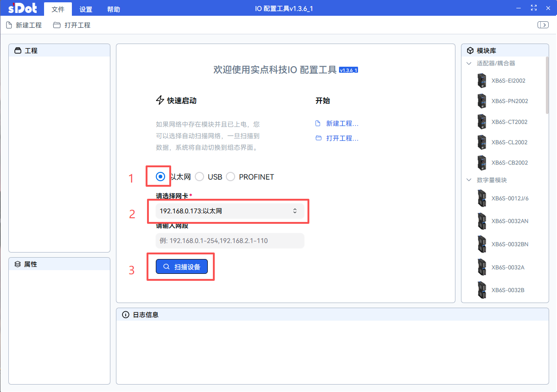The image size is (557, 392).
Task: Click the module library vertical scrollbar
Action: pos(547,88)
